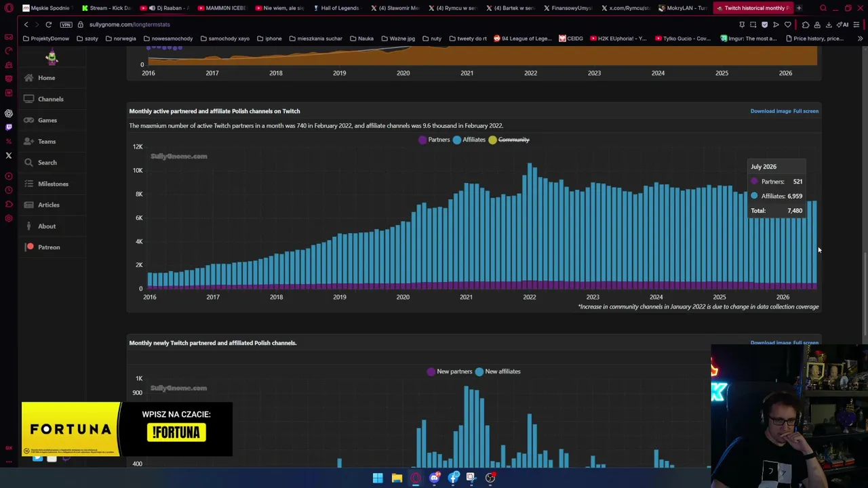Open File Explorer from the taskbar

click(397, 478)
